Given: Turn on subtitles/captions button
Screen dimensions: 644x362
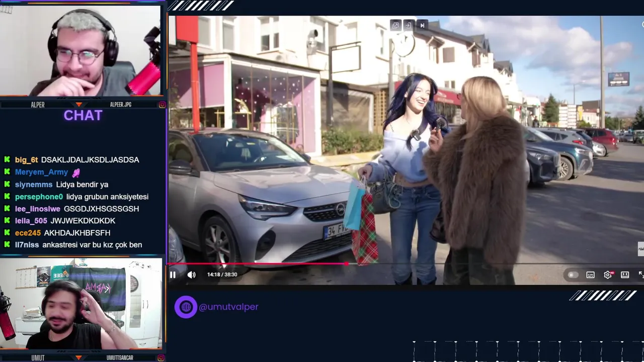Looking at the screenshot, I should [x=590, y=275].
